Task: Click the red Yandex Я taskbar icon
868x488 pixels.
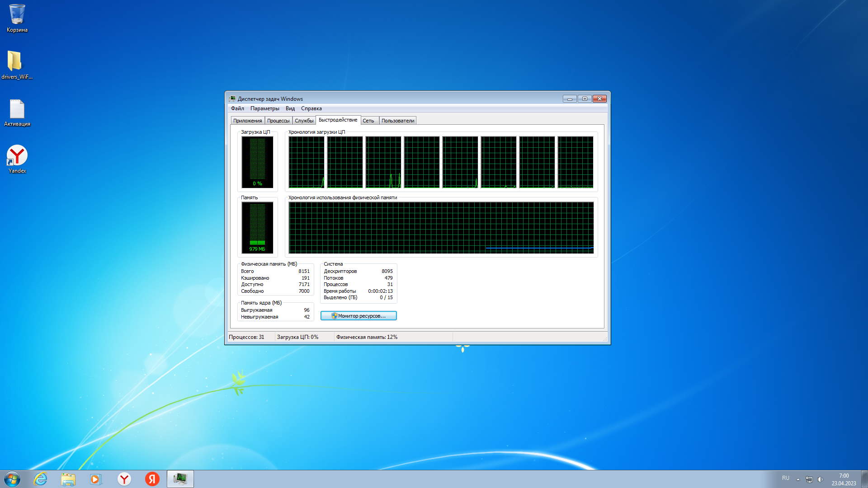Action: (x=152, y=479)
